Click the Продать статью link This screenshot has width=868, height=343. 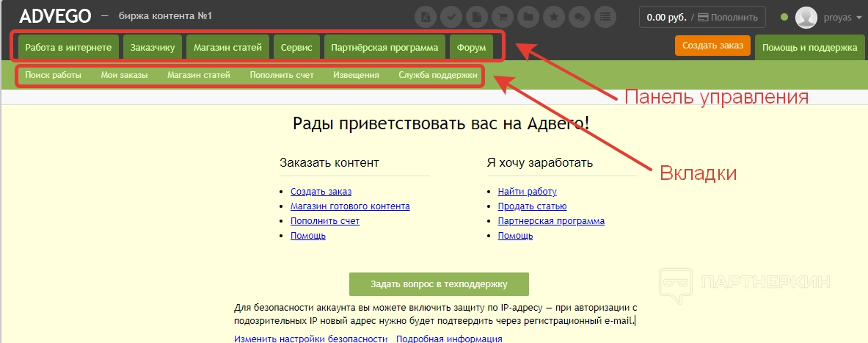[533, 206]
